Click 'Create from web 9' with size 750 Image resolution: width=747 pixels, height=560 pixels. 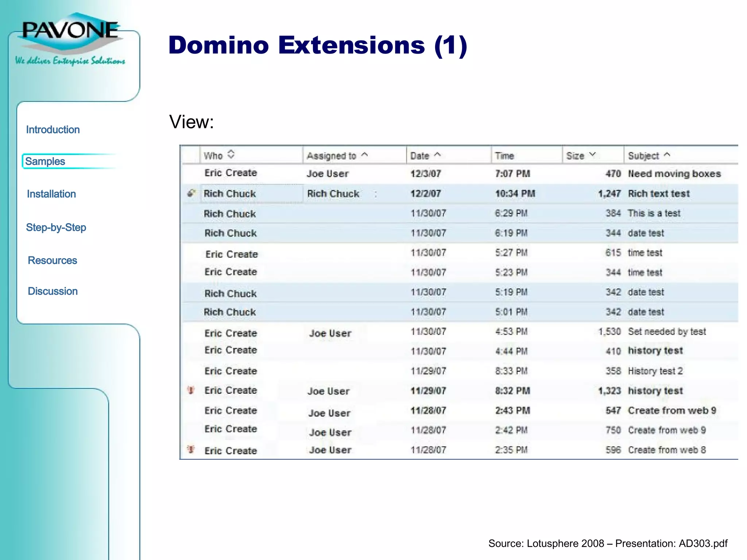pyautogui.click(x=667, y=430)
